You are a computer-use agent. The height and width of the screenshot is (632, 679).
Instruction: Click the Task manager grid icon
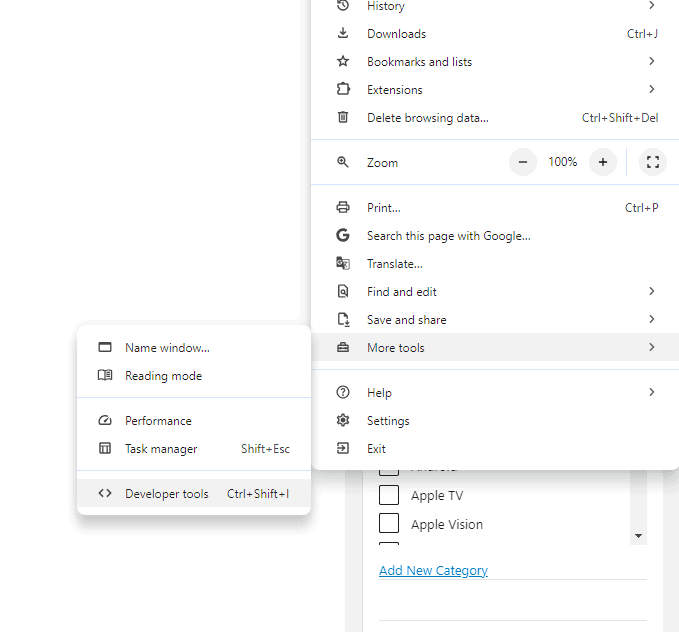[x=105, y=449]
